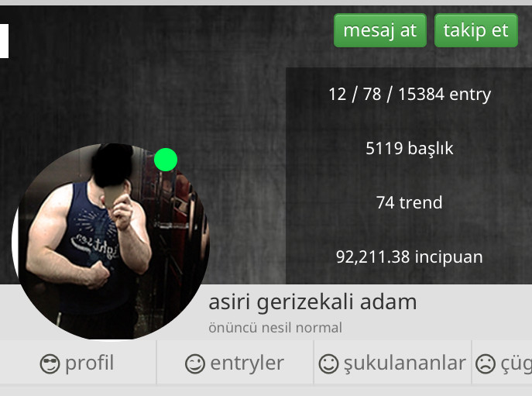This screenshot has height=396, width=532.
Task: Click the önüncü nesil normal label
Action: [275, 328]
